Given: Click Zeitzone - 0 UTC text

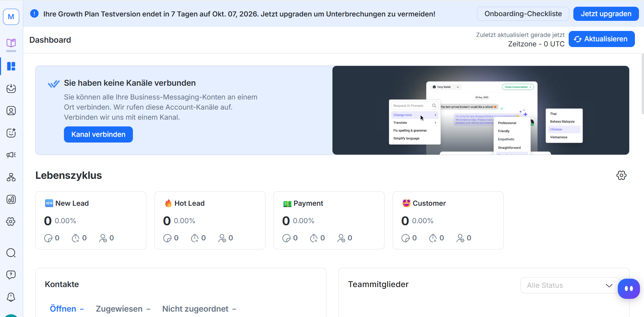Looking at the screenshot, I should click(x=536, y=44).
